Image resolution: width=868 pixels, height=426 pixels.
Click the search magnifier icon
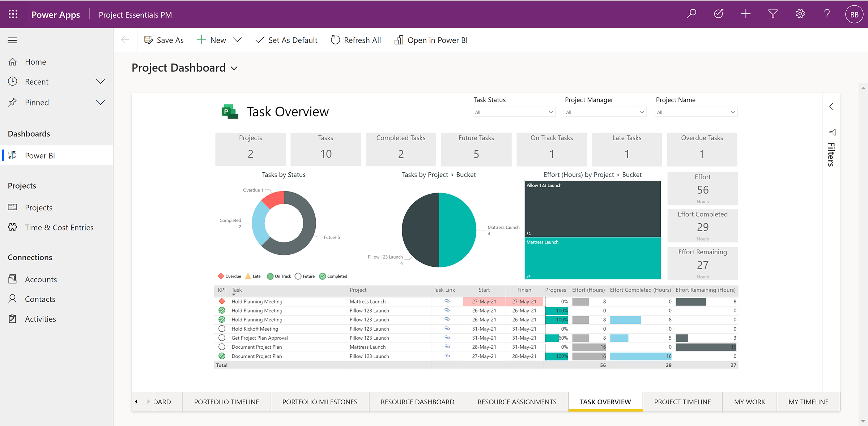(692, 14)
